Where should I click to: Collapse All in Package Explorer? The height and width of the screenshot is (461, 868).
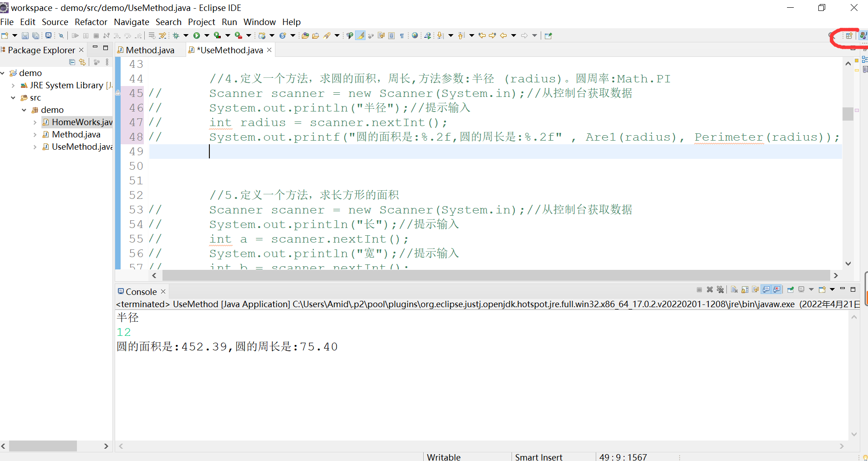(x=72, y=62)
